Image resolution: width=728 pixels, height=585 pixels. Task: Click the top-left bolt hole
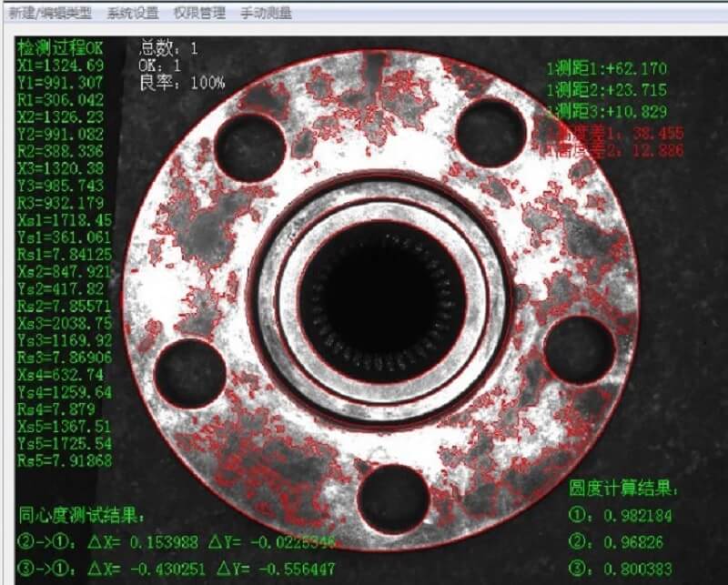249,147
